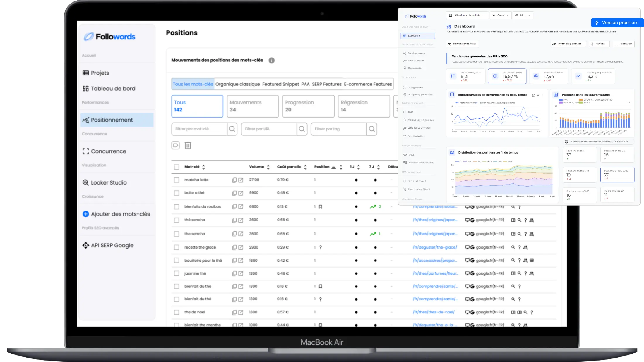Click search icon next to Filtrer par mot-clé
This screenshot has height=362, width=644.
tap(232, 129)
